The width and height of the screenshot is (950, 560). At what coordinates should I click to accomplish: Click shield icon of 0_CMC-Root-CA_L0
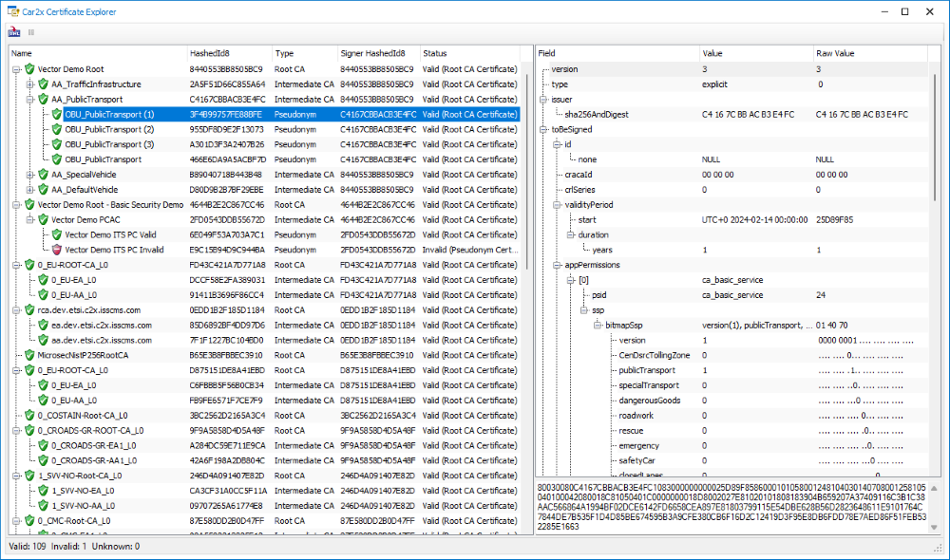point(29,521)
